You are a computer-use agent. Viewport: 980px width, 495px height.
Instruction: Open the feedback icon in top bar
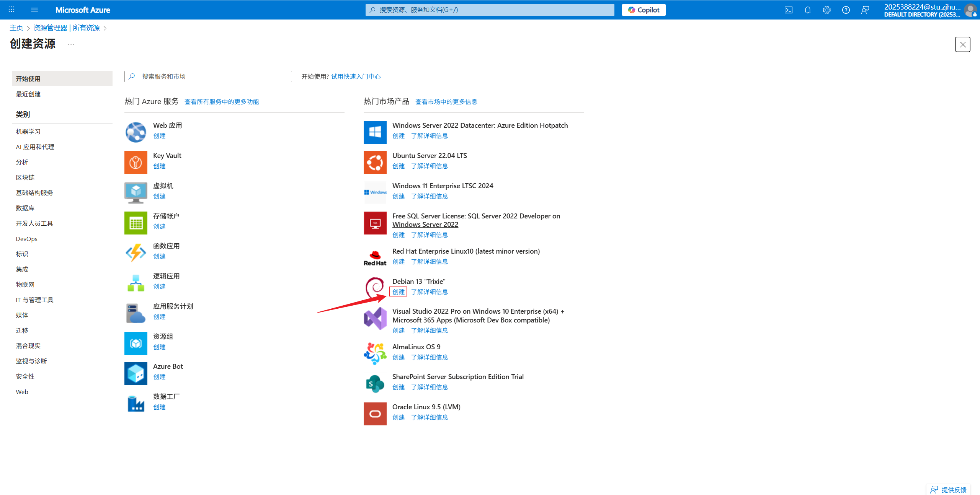(x=865, y=10)
